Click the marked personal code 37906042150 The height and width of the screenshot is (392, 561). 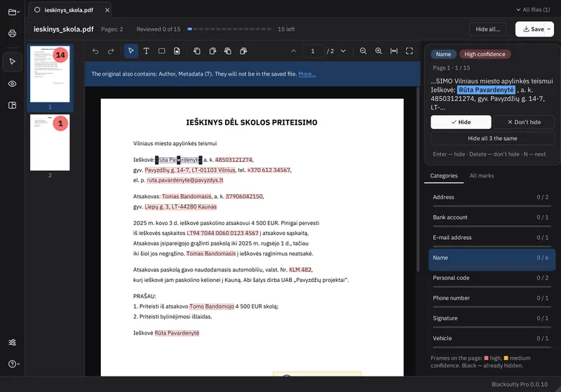point(244,196)
